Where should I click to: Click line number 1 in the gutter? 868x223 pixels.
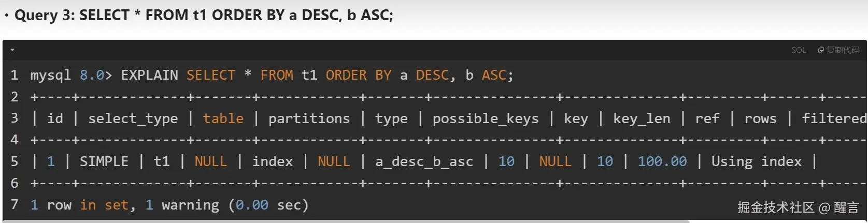[x=15, y=75]
